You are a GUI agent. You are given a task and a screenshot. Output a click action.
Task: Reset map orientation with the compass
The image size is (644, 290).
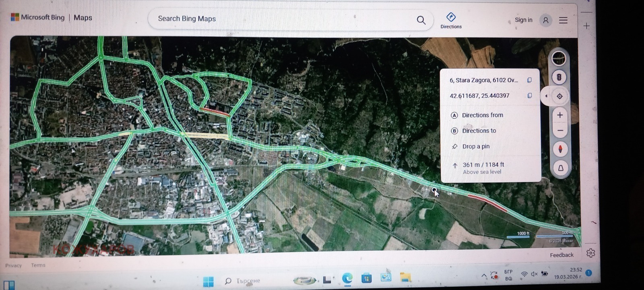[x=560, y=149]
